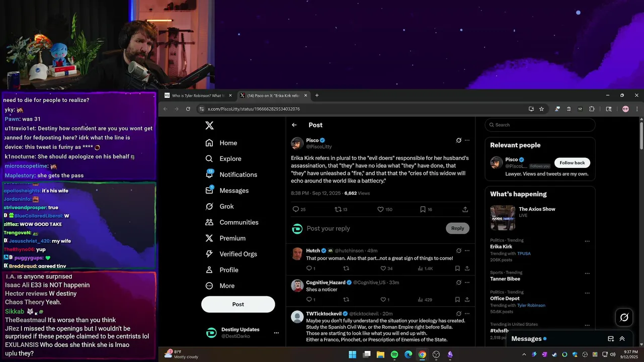Open Hutch's profile name link

point(313,250)
